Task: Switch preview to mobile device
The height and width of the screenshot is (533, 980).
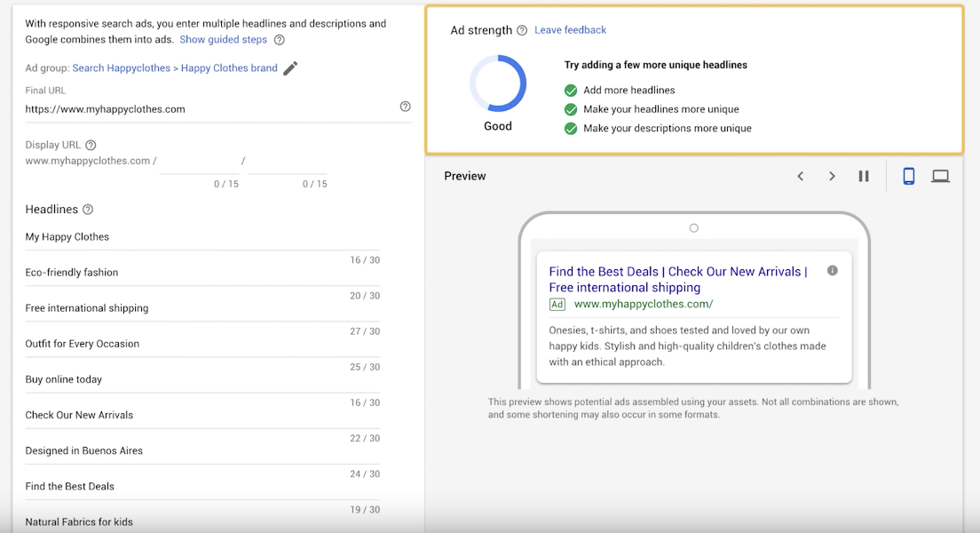Action: coord(909,177)
